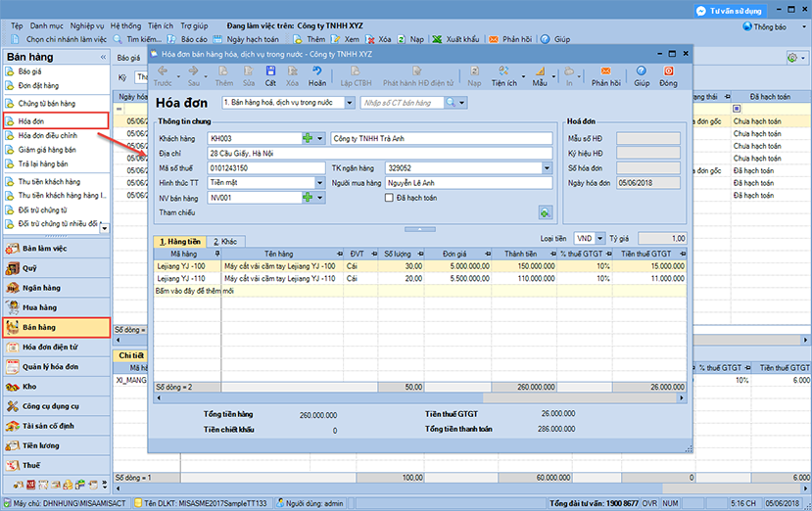This screenshot has width=812, height=511.
Task: Open the Hệ thống menu
Action: pyautogui.click(x=125, y=25)
